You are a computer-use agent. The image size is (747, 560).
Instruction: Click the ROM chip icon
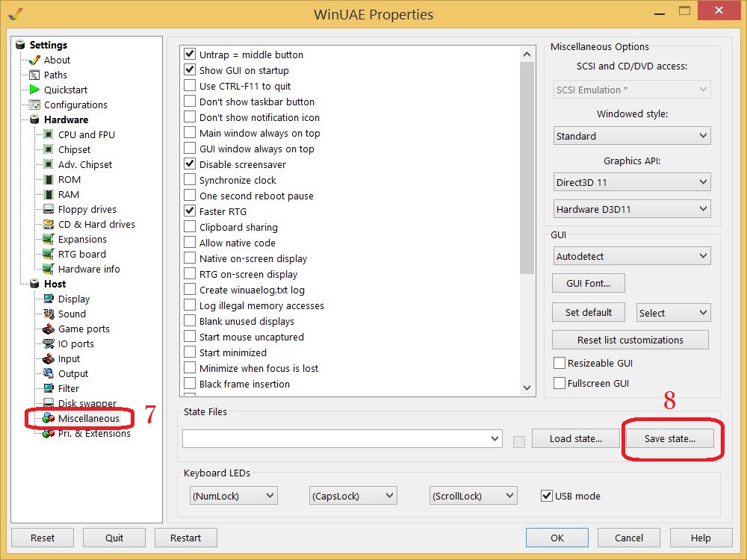pos(48,179)
